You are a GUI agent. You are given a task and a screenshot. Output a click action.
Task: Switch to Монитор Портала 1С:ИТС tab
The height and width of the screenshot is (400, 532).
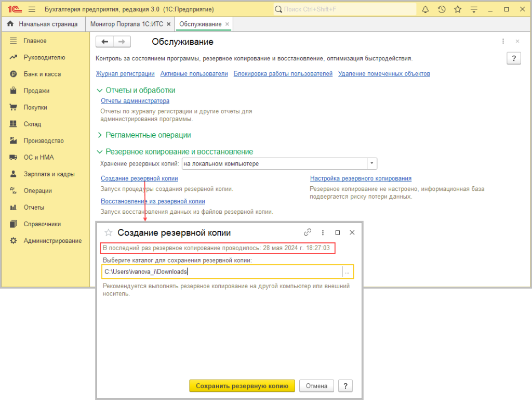(x=127, y=24)
